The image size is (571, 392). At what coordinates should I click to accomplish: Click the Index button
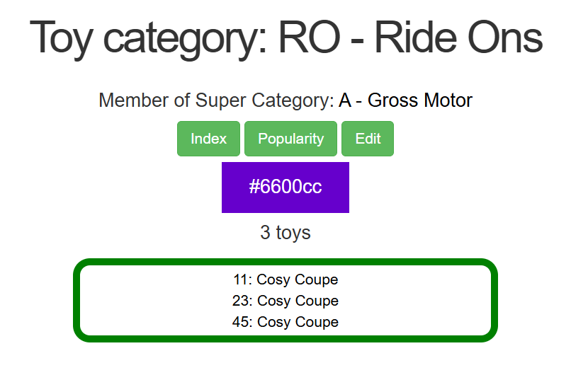208,139
